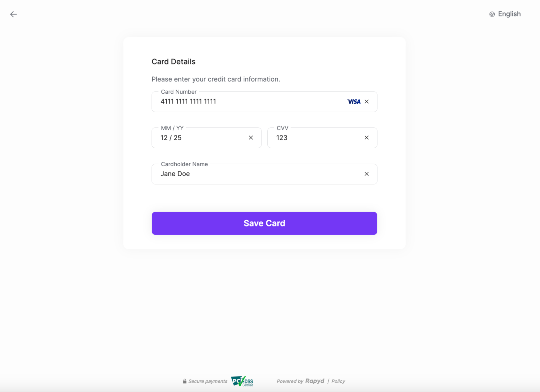Click the lock icon beside Secure payments

click(185, 381)
